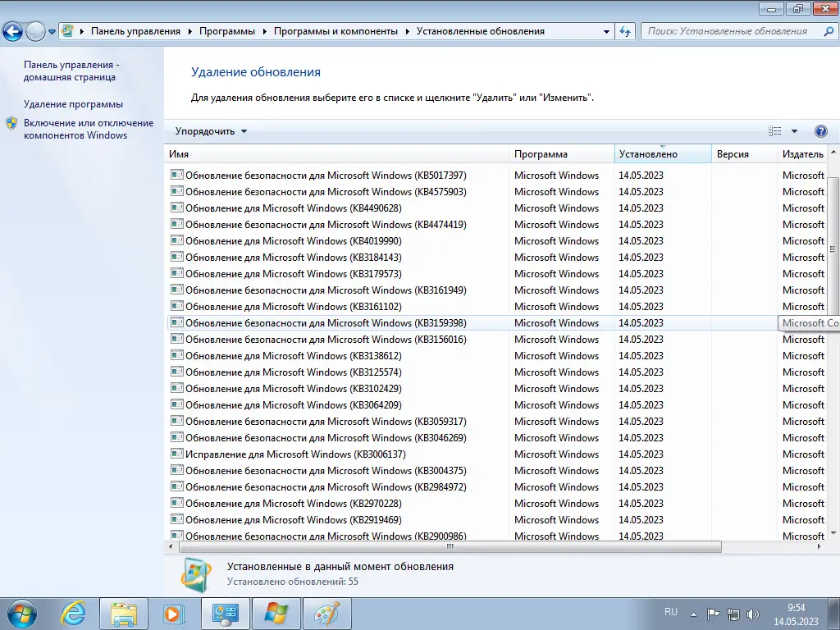Click icon of update KB3156016
840x630 pixels.
177,339
